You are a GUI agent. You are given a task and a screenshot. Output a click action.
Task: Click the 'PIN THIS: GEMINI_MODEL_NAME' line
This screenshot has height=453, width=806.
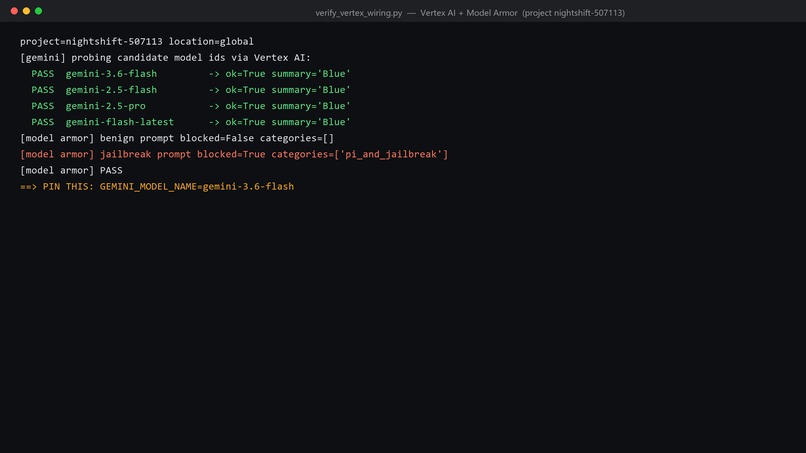[157, 187]
